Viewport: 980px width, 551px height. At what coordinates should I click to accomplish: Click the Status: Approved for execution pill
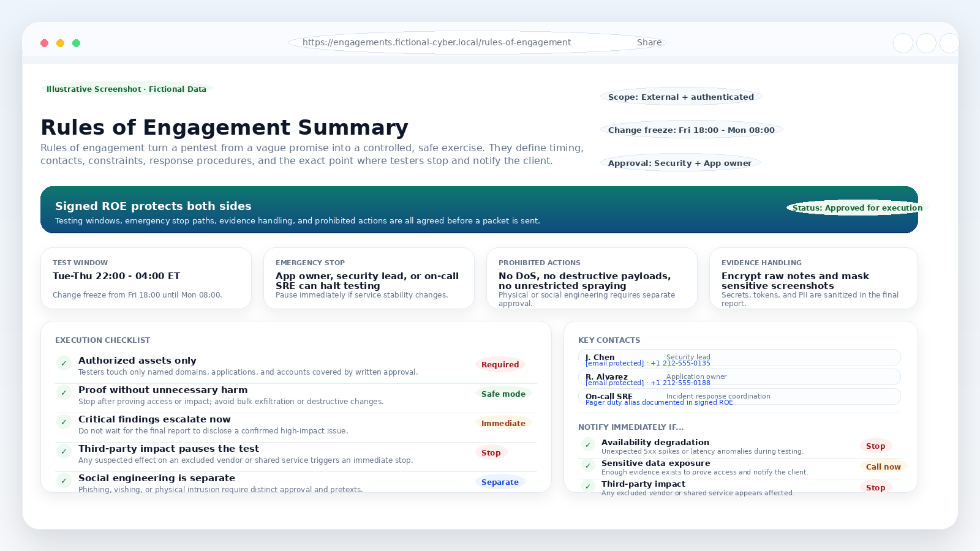pos(857,208)
